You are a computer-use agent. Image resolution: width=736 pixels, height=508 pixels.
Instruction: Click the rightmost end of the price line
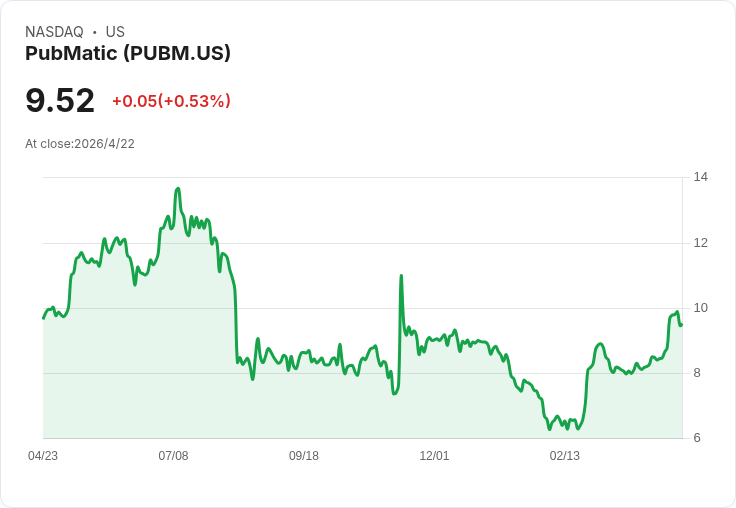point(681,324)
